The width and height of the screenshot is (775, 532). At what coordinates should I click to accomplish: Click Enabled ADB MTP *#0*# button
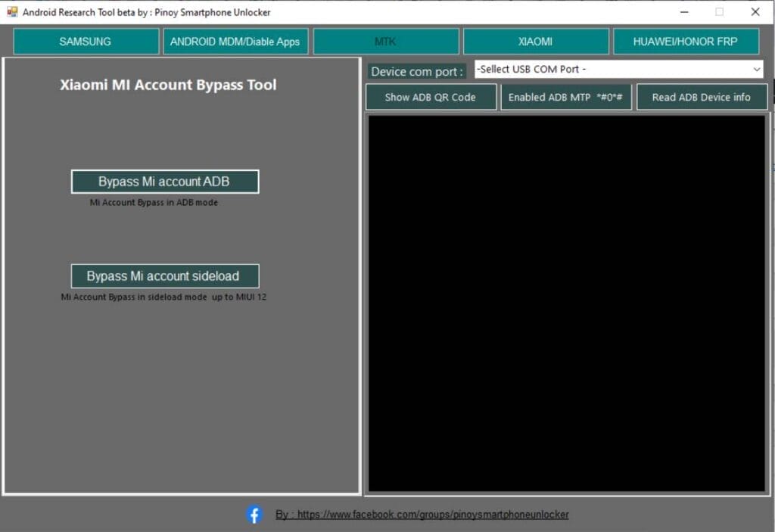click(565, 97)
